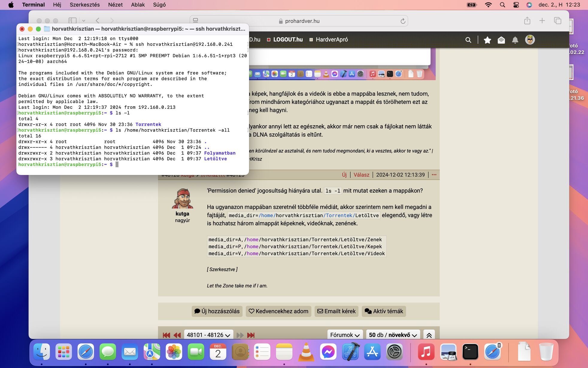This screenshot has height=368, width=588.
Task: Open Notes app in the Dock
Action: coord(284,352)
